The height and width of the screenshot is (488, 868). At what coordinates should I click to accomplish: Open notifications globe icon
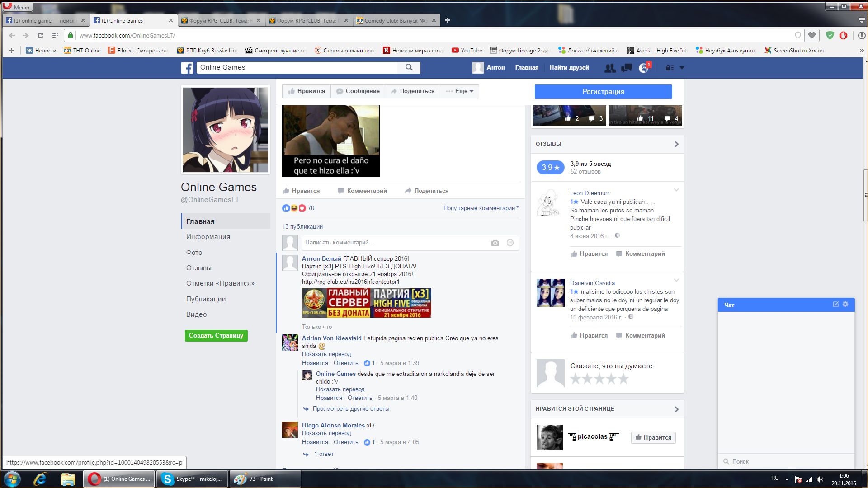click(x=643, y=68)
